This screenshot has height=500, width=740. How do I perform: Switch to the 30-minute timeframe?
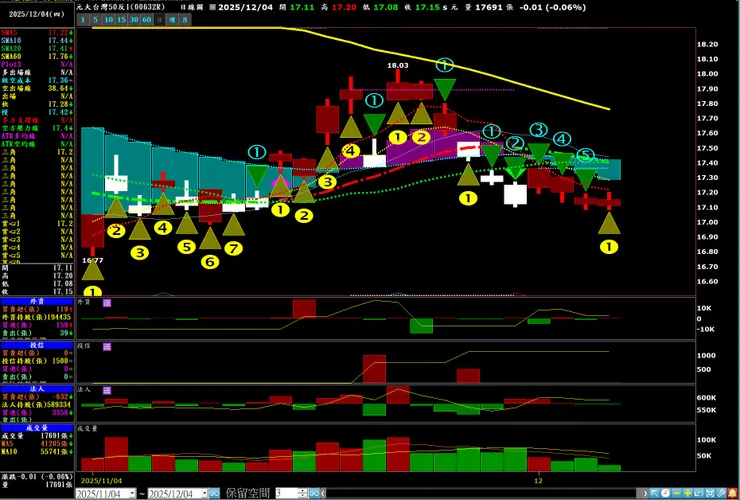coord(134,19)
